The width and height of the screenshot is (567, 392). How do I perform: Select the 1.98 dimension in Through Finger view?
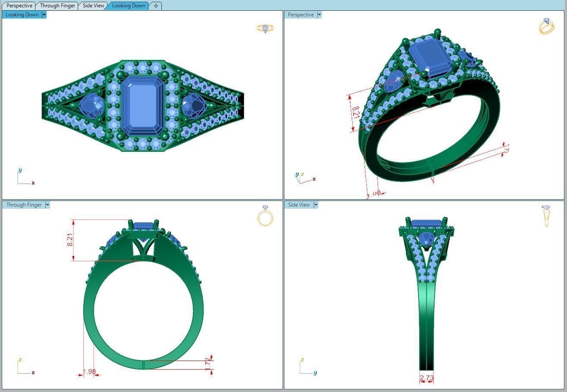click(89, 371)
